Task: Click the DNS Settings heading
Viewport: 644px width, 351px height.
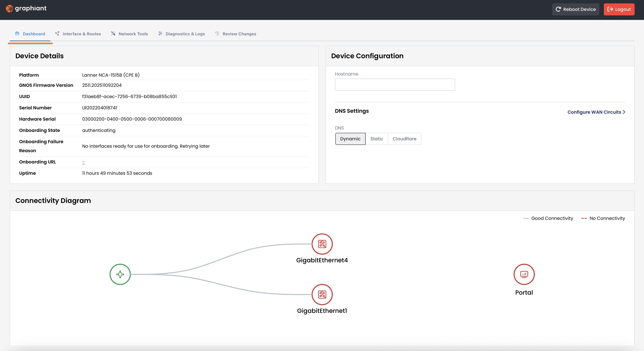Action: coord(352,111)
